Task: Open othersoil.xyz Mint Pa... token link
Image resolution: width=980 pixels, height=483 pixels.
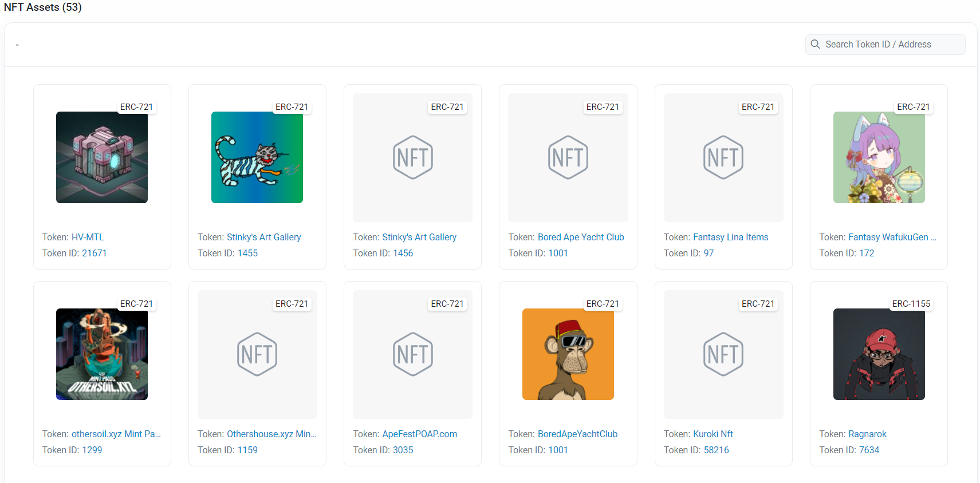Action: point(116,434)
